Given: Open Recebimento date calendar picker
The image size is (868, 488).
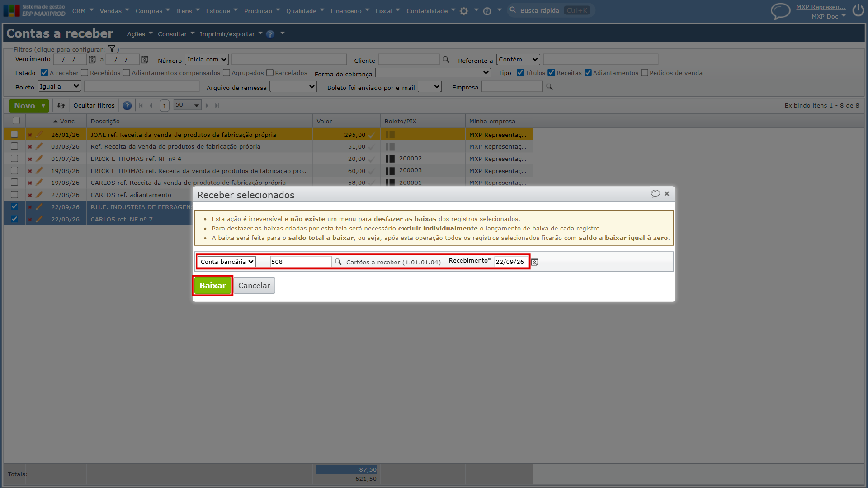Looking at the screenshot, I should [534, 262].
